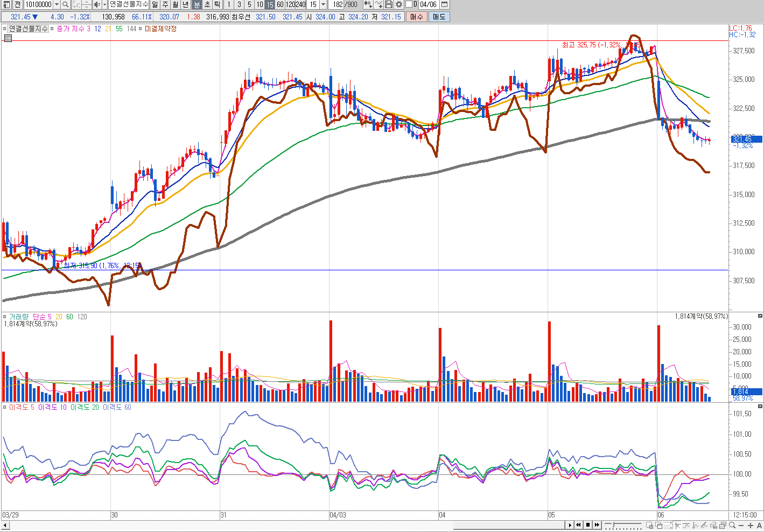Click the speaker sound icon in top toolbar
764x532 pixels.
(97, 4)
